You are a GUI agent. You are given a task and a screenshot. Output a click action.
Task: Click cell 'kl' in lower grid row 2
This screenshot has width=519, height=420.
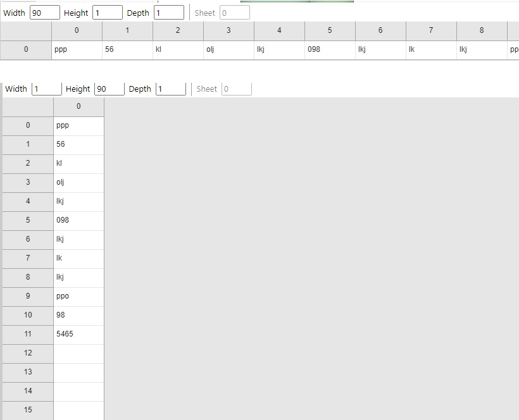point(78,164)
